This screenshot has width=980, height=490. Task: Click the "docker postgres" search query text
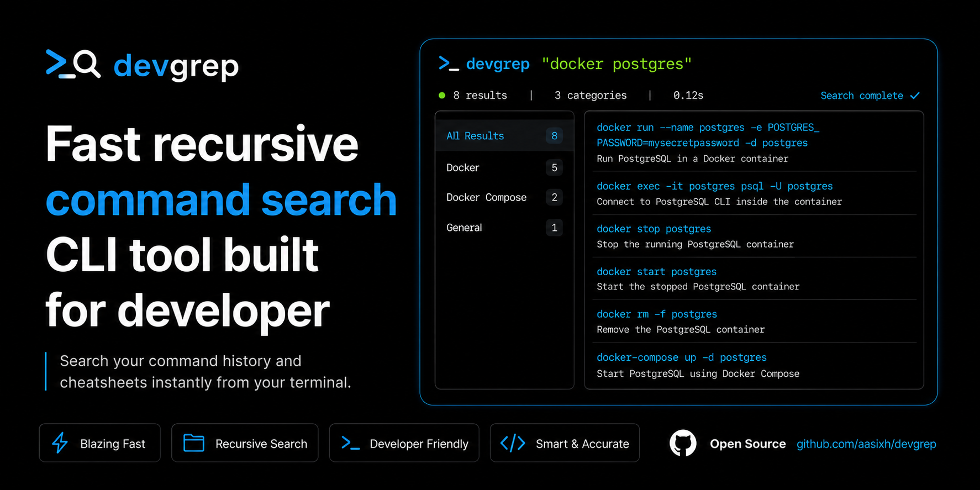coord(617,64)
